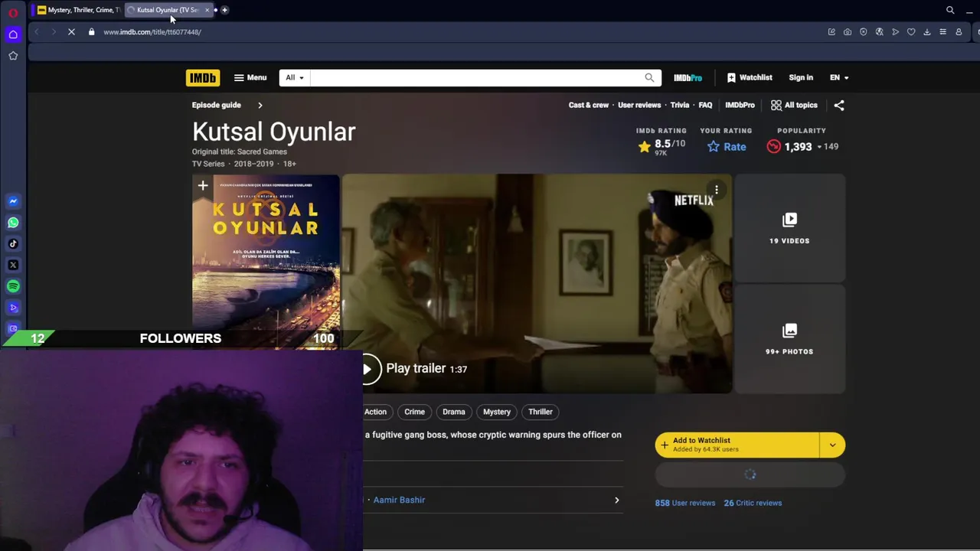The image size is (980, 551).
Task: Open the Trivia link
Action: point(680,105)
